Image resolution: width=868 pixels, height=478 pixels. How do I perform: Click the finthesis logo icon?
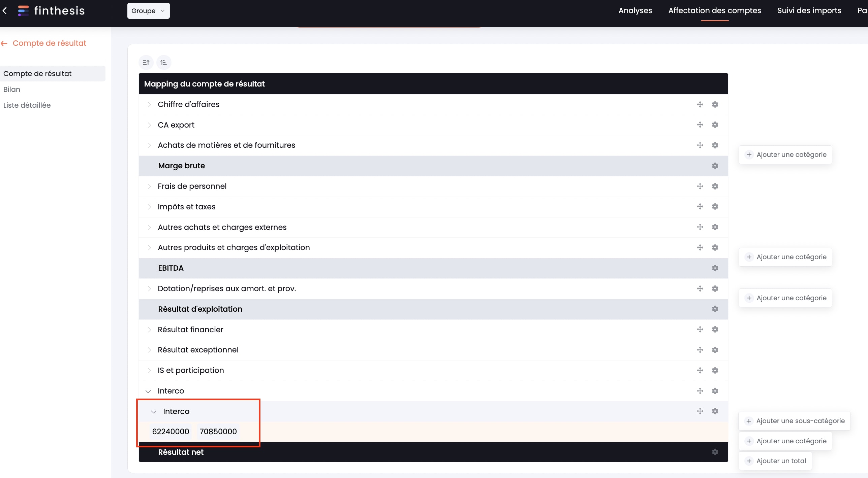23,11
